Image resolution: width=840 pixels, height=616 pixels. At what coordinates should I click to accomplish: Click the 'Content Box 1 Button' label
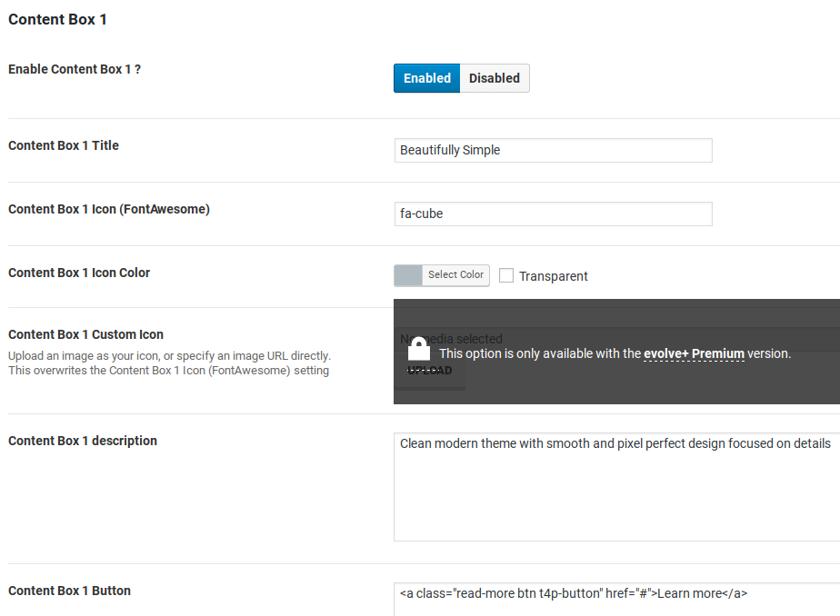tap(69, 591)
